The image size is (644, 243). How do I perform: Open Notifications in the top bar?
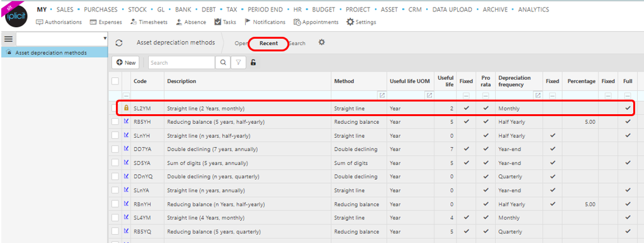pyautogui.click(x=265, y=22)
